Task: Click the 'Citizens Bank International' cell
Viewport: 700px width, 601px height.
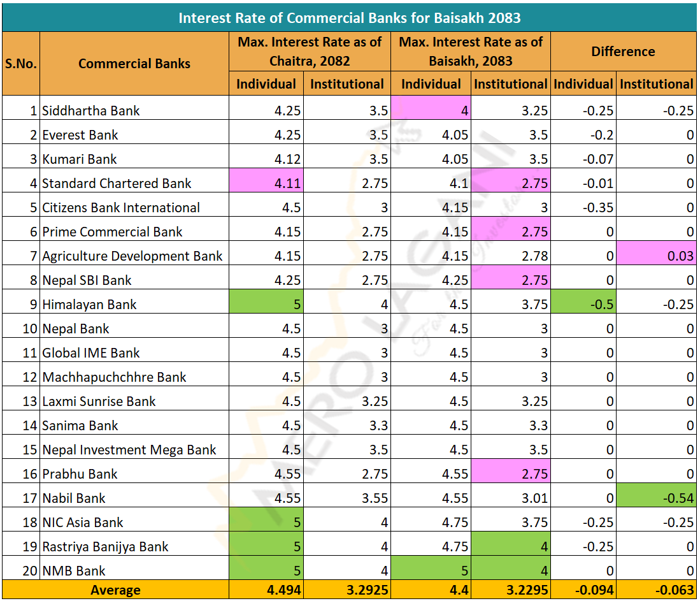Action: 121,207
